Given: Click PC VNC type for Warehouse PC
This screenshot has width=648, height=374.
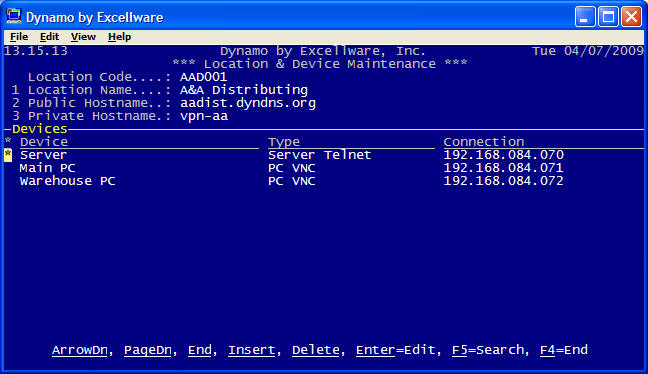Looking at the screenshot, I should click(x=292, y=181).
